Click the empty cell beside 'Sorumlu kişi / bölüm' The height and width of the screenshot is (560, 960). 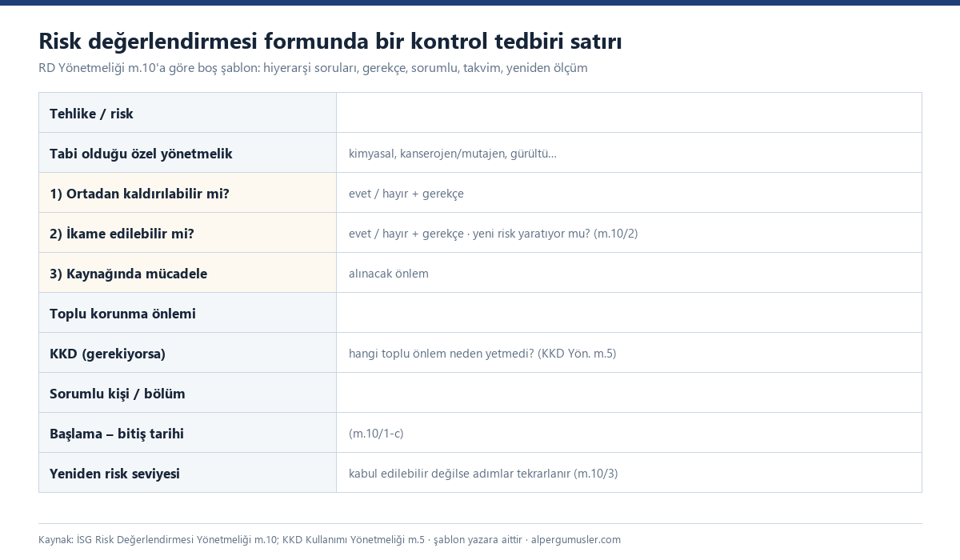tap(629, 393)
